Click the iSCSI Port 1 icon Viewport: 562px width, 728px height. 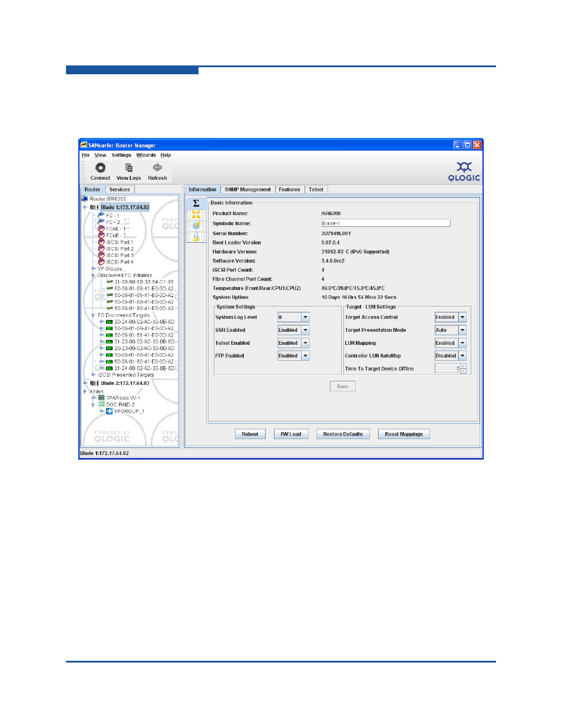101,242
